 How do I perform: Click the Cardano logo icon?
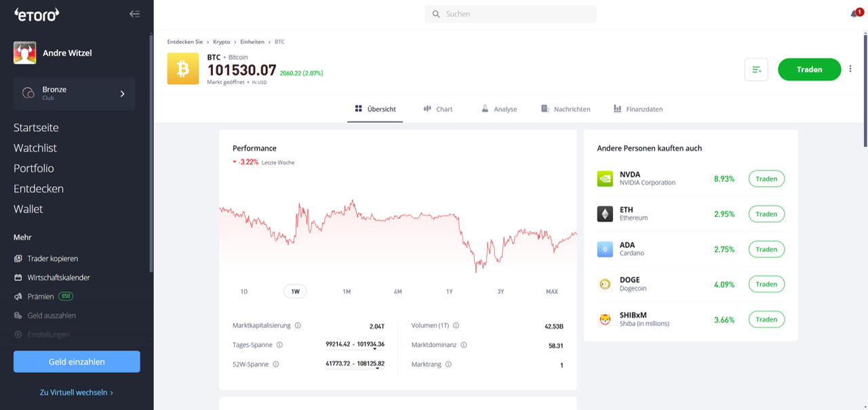click(x=605, y=249)
